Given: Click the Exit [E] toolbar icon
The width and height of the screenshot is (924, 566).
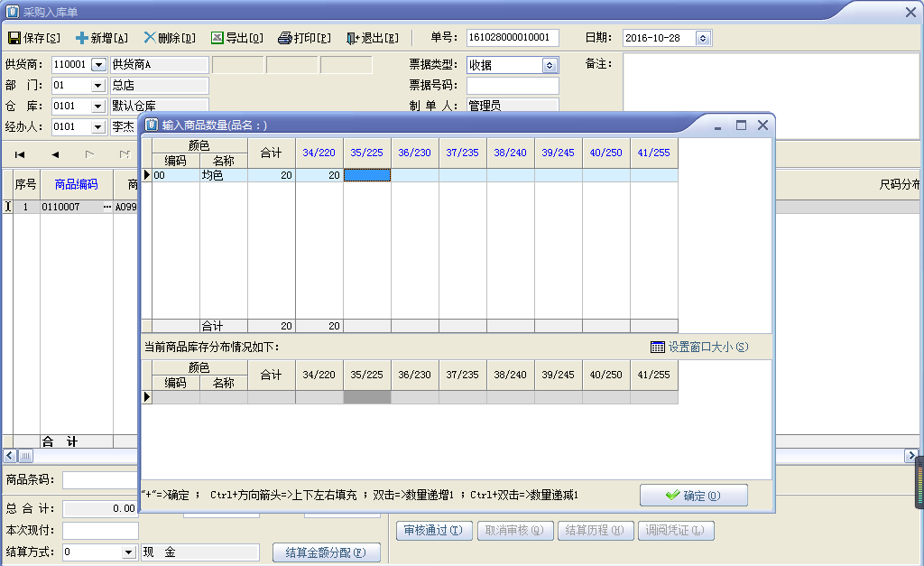Looking at the screenshot, I should [x=353, y=38].
